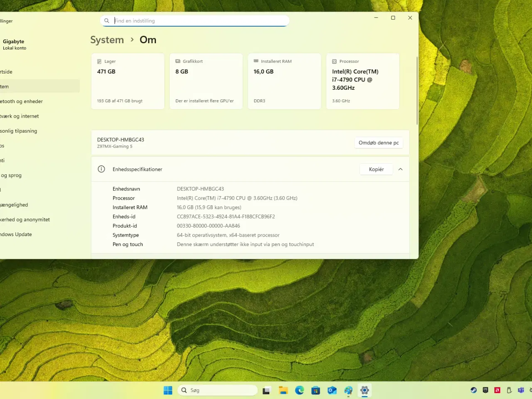This screenshot has width=532, height=399.
Task: Open the Grafikkort graphics card tile
Action: tap(206, 81)
